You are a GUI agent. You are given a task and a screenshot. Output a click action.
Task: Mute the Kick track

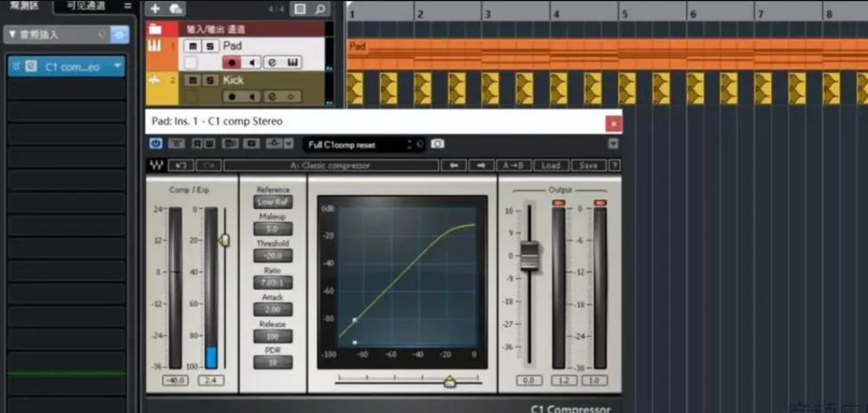click(192, 80)
